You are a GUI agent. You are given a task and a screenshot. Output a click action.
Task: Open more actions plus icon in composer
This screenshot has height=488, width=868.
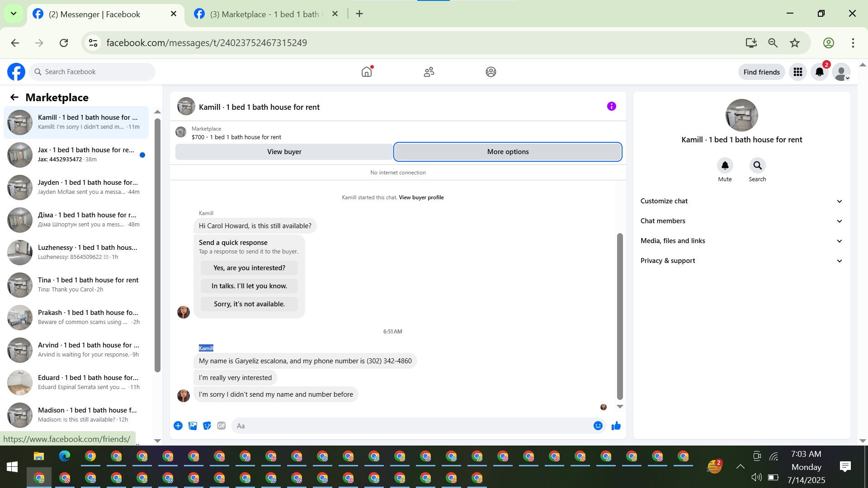[178, 426]
